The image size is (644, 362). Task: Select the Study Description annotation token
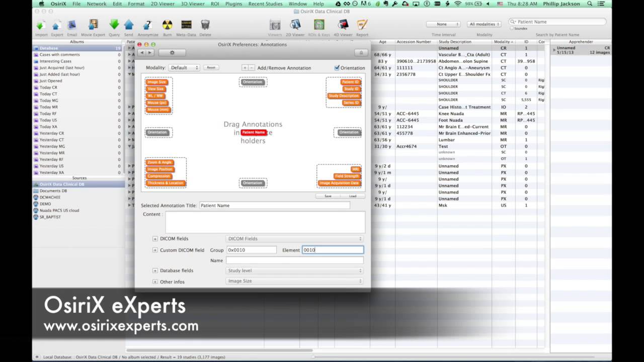point(344,96)
